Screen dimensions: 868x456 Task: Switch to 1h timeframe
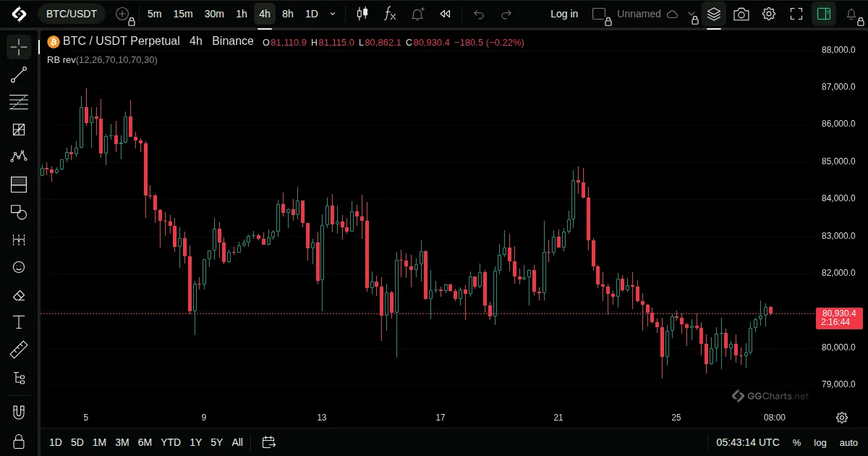point(242,14)
